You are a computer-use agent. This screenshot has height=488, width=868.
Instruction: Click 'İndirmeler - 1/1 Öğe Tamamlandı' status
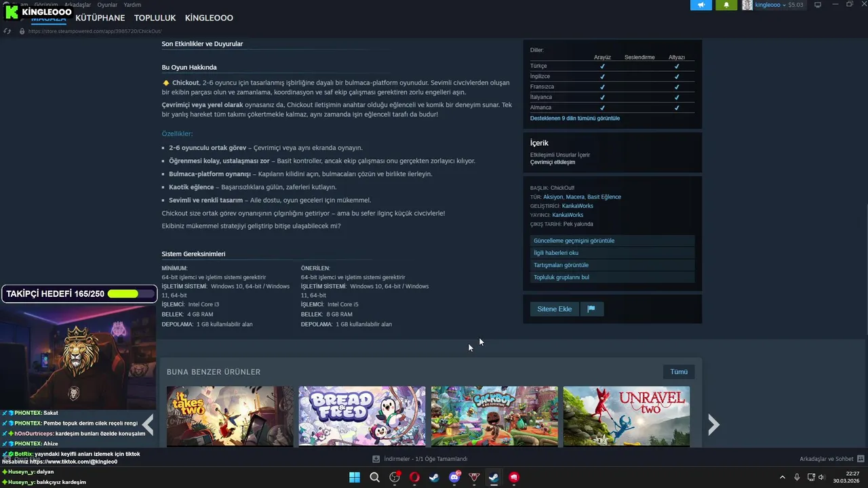click(x=426, y=459)
